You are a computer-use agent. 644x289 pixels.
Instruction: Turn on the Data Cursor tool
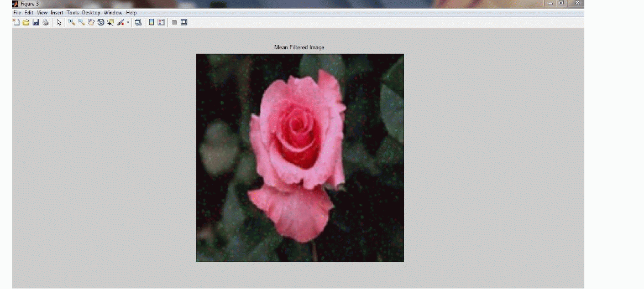point(111,23)
